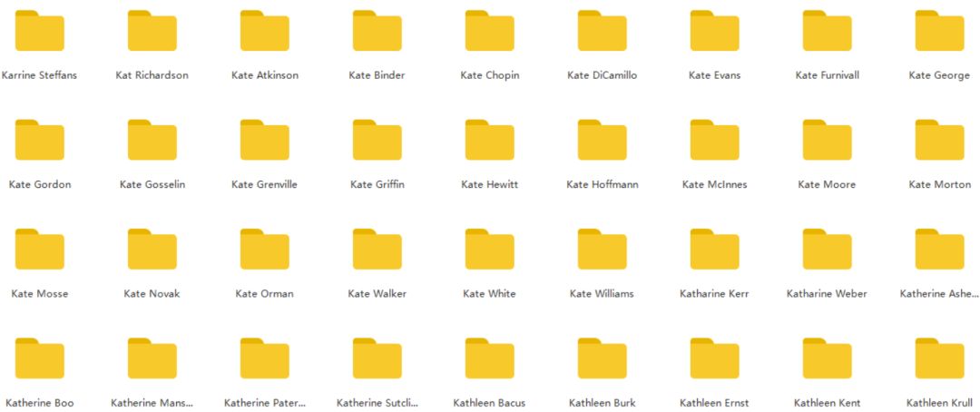This screenshot has width=980, height=412.
Task: Select the Kate Mosse folder icon
Action: [39, 250]
